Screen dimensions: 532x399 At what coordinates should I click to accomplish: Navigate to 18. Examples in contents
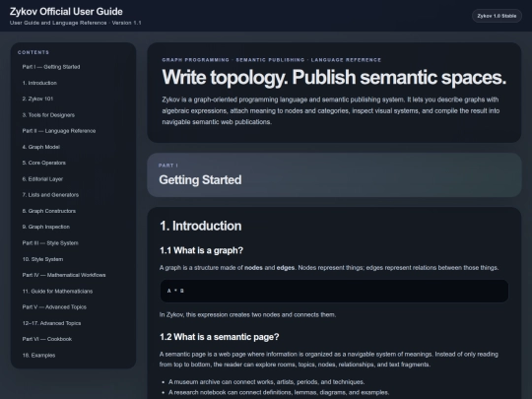(x=38, y=356)
